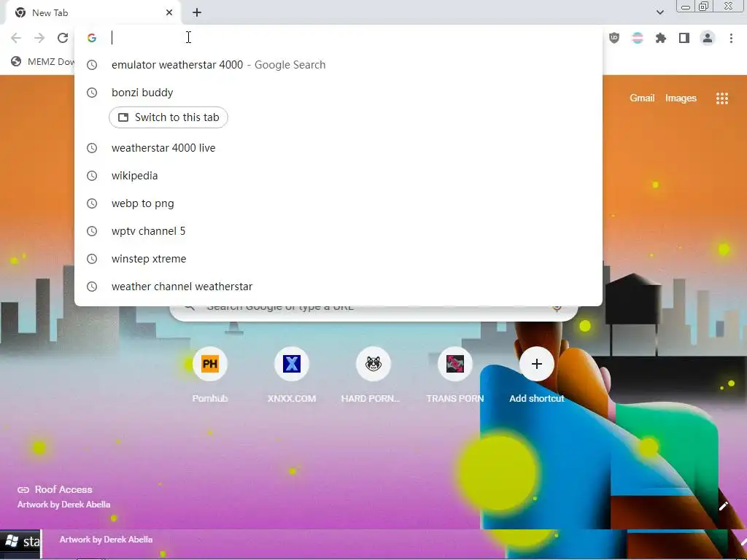Viewport: 747px width, 560px height.
Task: Click the 'Switch to this tab' button
Action: tap(169, 117)
